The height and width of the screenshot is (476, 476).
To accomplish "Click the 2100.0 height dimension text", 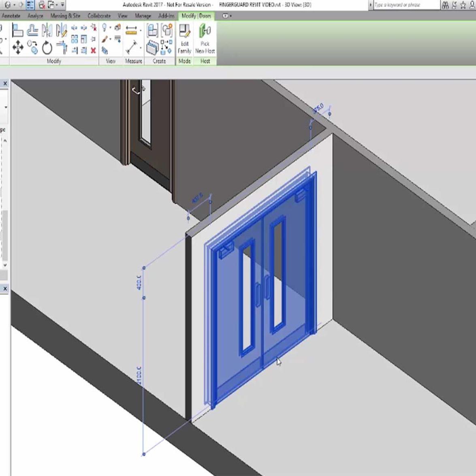I will click(x=139, y=376).
